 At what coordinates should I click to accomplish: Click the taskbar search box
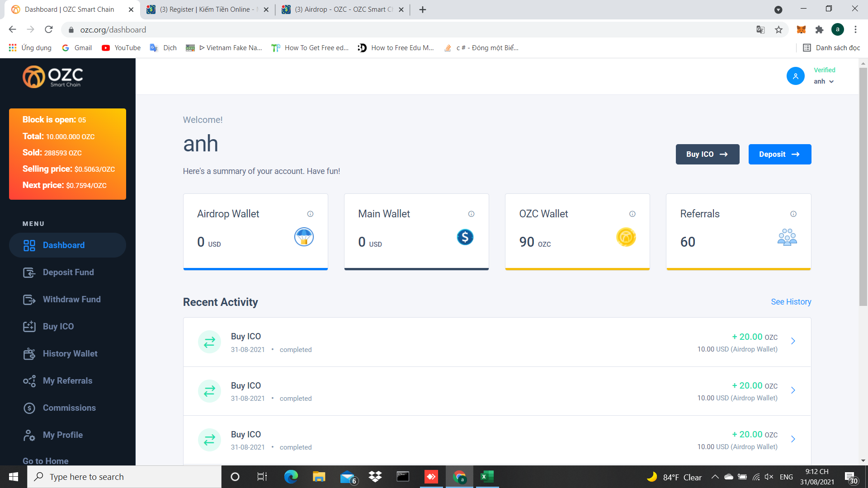(124, 477)
